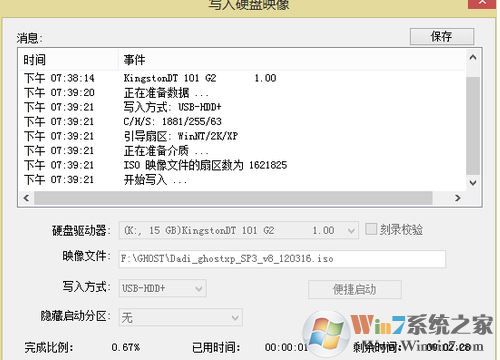
Task: Click the 保存 button
Action: tap(442, 36)
